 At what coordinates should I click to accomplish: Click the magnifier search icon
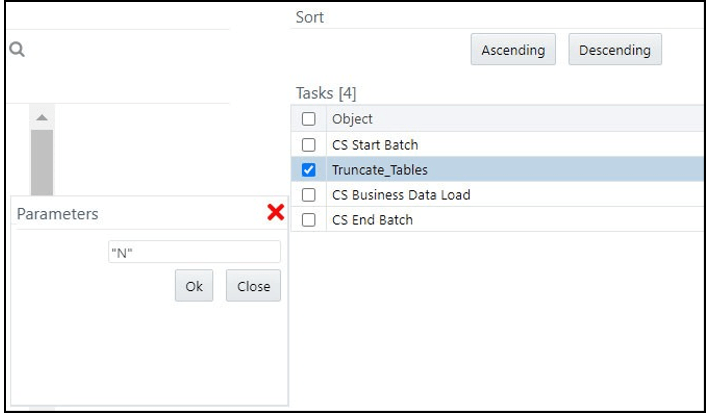(x=16, y=50)
